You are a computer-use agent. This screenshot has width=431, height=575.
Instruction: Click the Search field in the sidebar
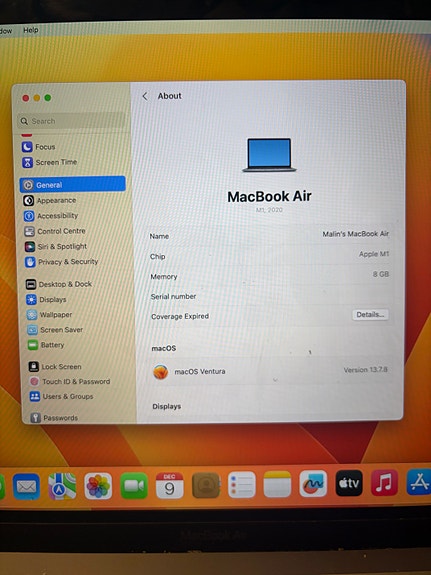(x=72, y=121)
